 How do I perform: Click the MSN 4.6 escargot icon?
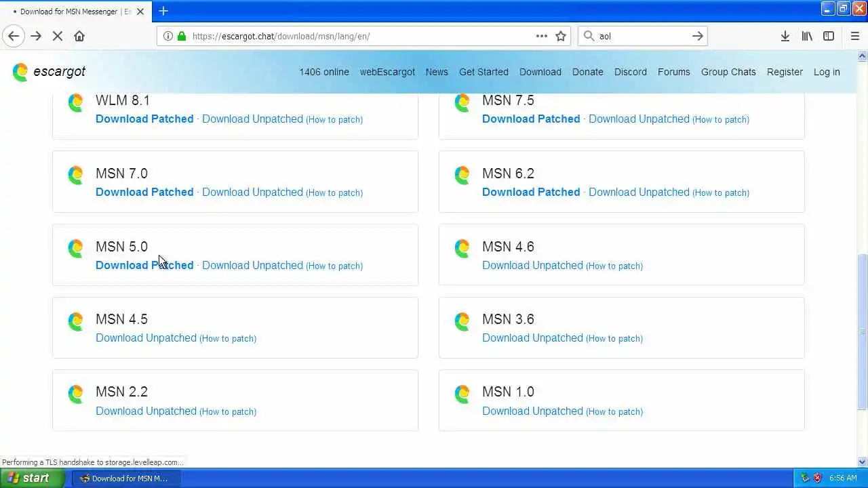point(462,248)
